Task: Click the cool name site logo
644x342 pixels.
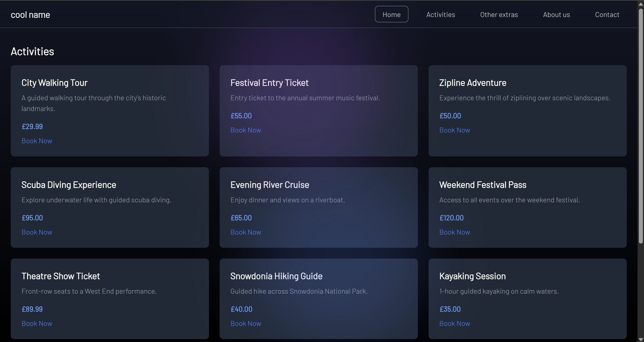Action: (30, 15)
